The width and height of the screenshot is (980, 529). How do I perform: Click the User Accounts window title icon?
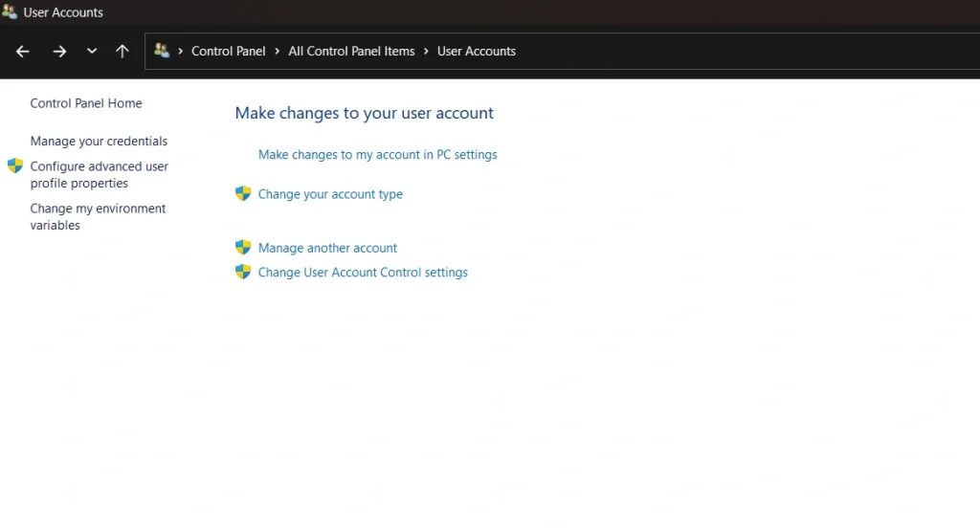coord(10,11)
